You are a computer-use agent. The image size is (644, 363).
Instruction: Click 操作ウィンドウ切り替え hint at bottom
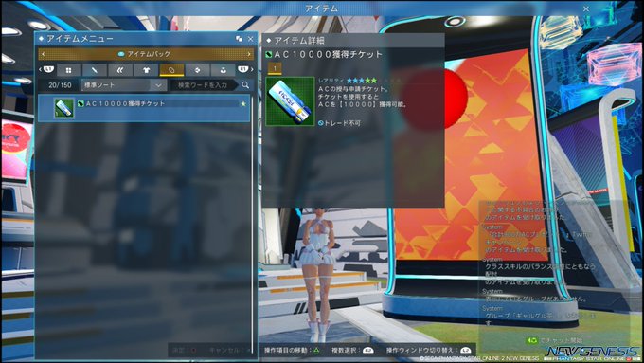(428, 351)
